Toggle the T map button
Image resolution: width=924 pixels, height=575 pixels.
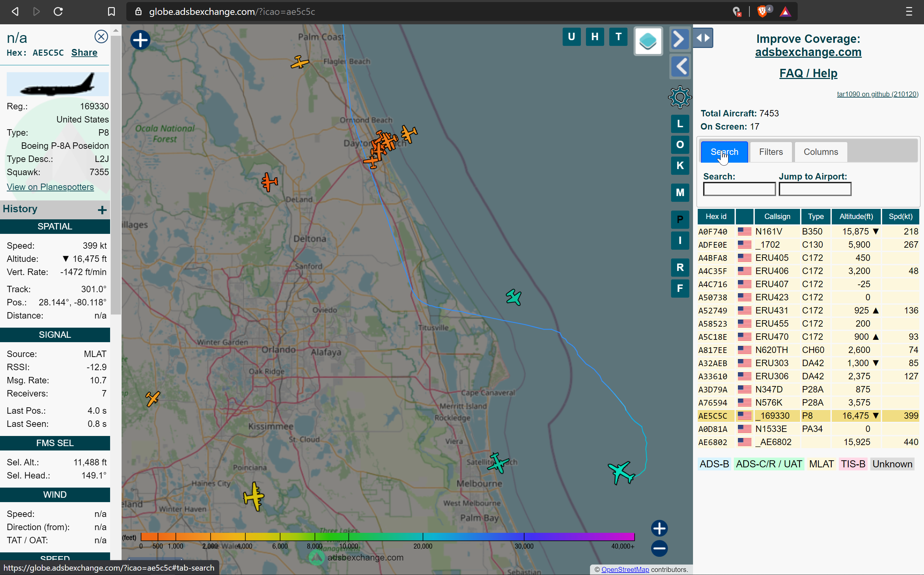618,36
